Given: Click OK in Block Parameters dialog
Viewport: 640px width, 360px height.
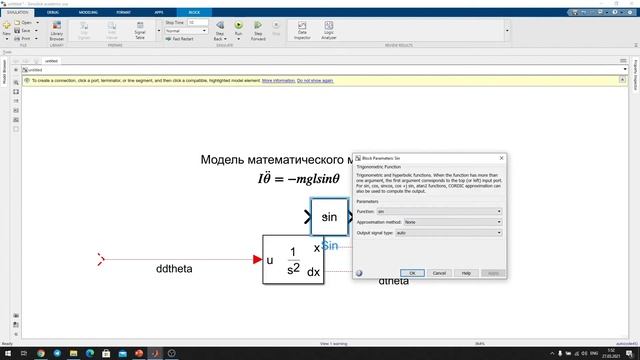Looking at the screenshot, I should [x=412, y=273].
